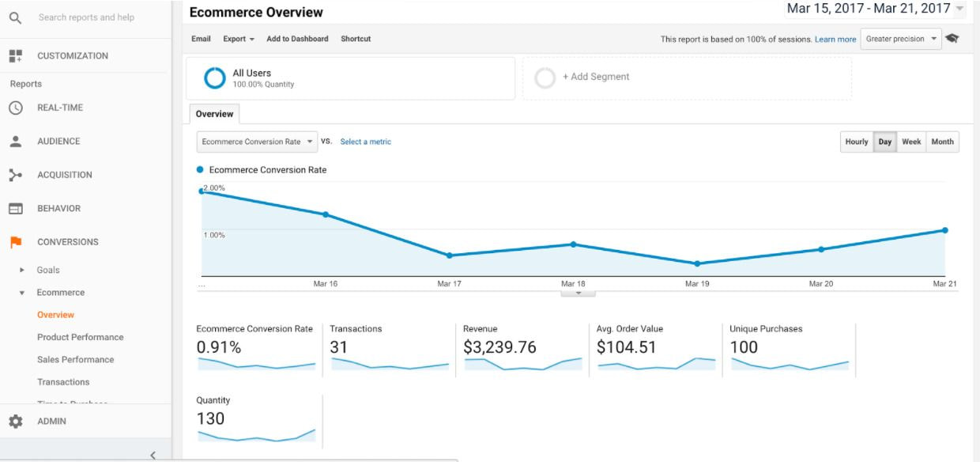Click the Audience person icon
This screenshot has height=462, width=980.
coord(16,142)
